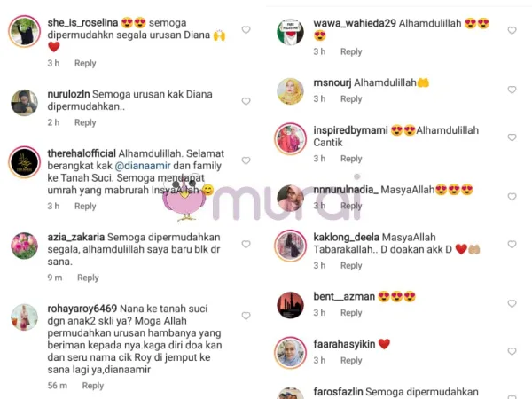The image size is (532, 399).
Task: Like wawa_wahieda29's Alhamdulillah comment
Action: point(512,30)
